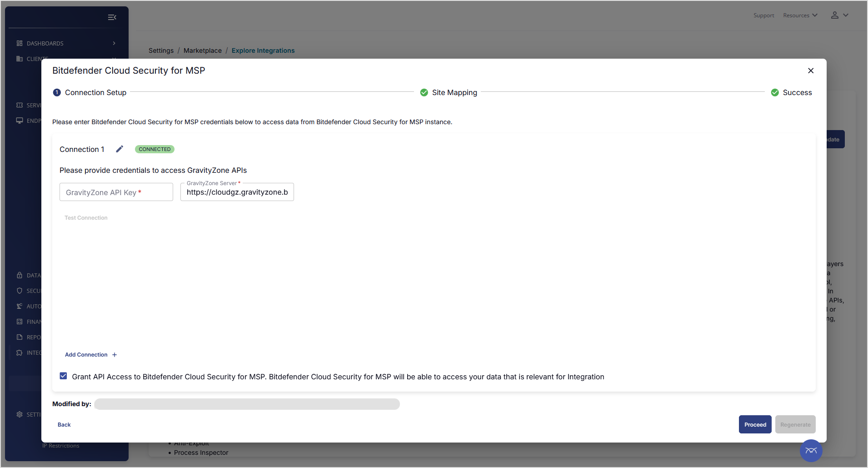Click the Settings gear icon in sidebar
Viewport: 868px width, 468px height.
pyautogui.click(x=20, y=414)
